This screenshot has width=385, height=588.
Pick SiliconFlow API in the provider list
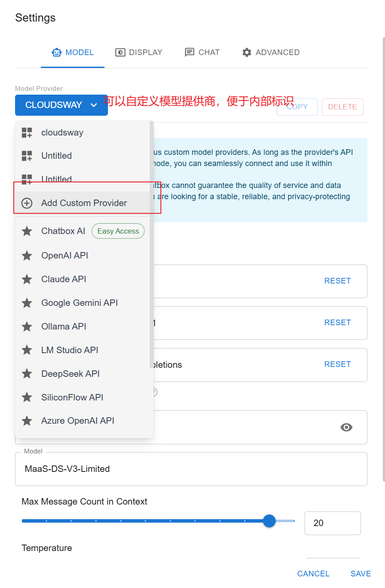pos(72,397)
